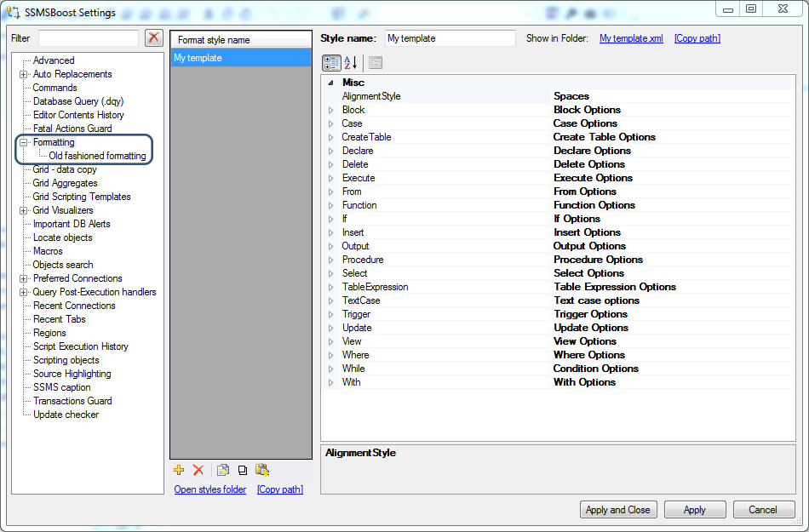
Task: Click the Property Pages icon in the grid toolbar
Action: pyautogui.click(x=376, y=63)
